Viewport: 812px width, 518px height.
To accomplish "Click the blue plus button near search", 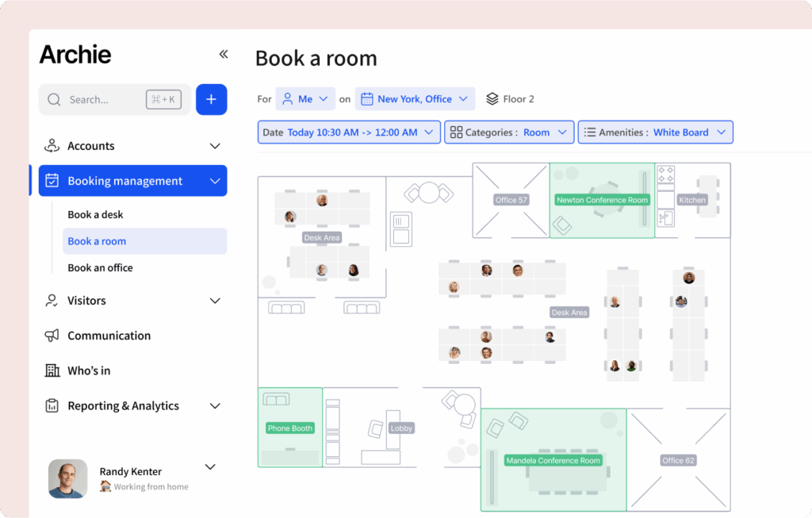I will (x=211, y=99).
